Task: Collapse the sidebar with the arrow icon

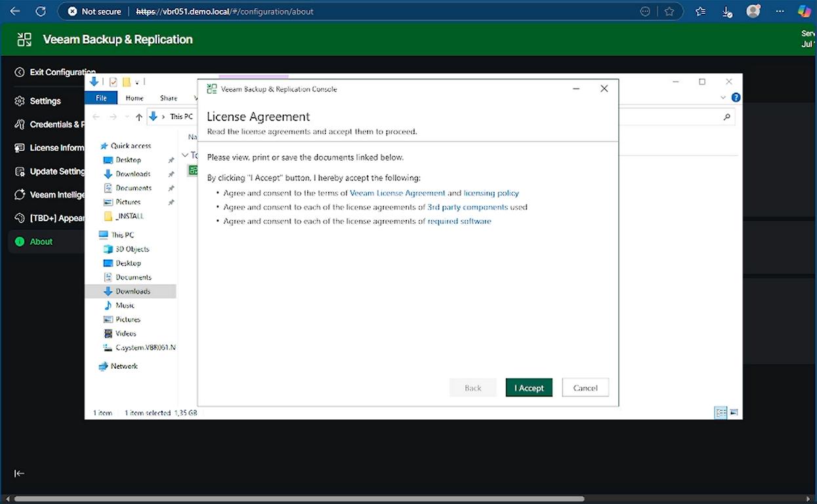Action: point(20,473)
